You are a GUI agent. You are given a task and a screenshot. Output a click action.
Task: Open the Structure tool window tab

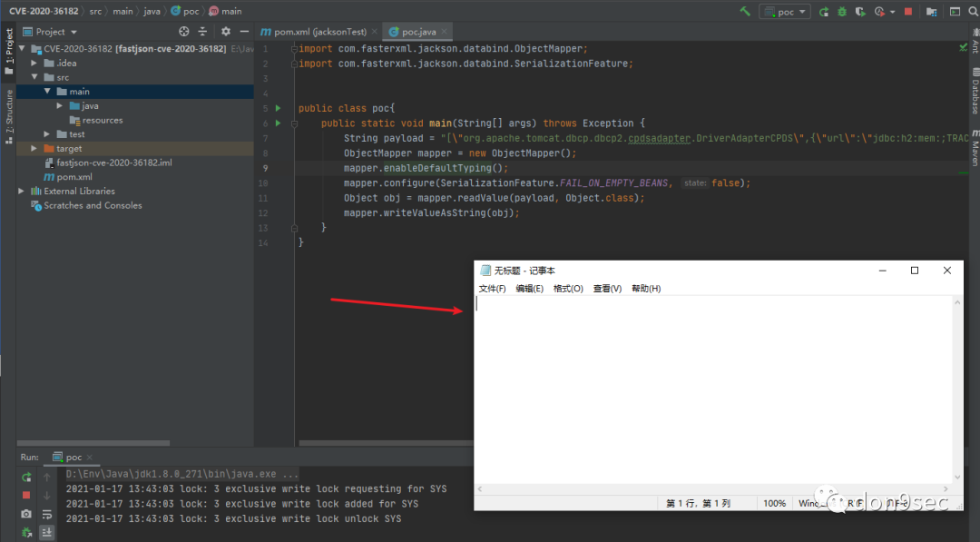[9, 117]
